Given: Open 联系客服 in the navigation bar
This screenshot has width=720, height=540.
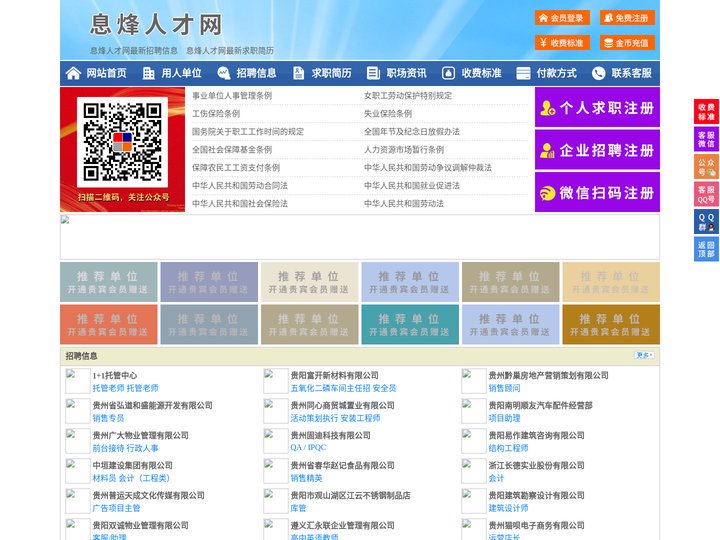Looking at the screenshot, I should (x=631, y=73).
